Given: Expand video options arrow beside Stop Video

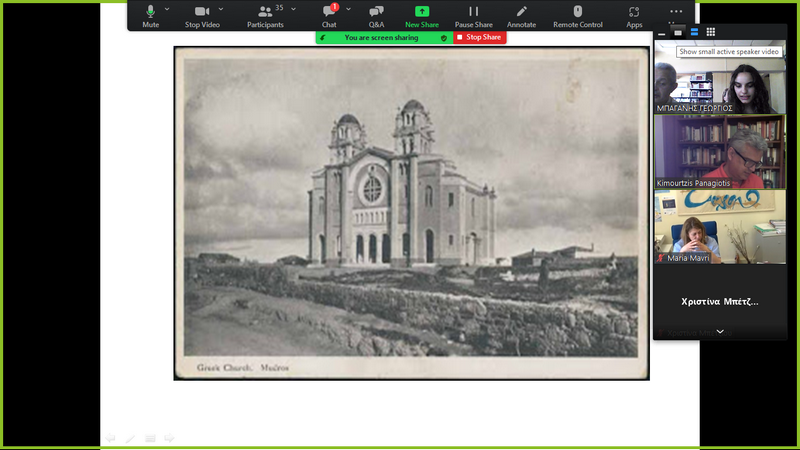Looking at the screenshot, I should (x=222, y=9).
